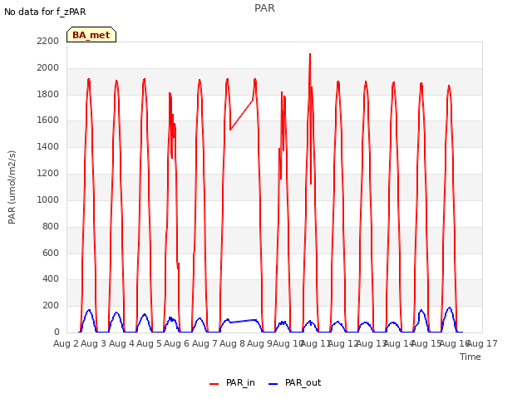Click the Aug 3 x-axis label
532x399 pixels.
coord(94,343)
